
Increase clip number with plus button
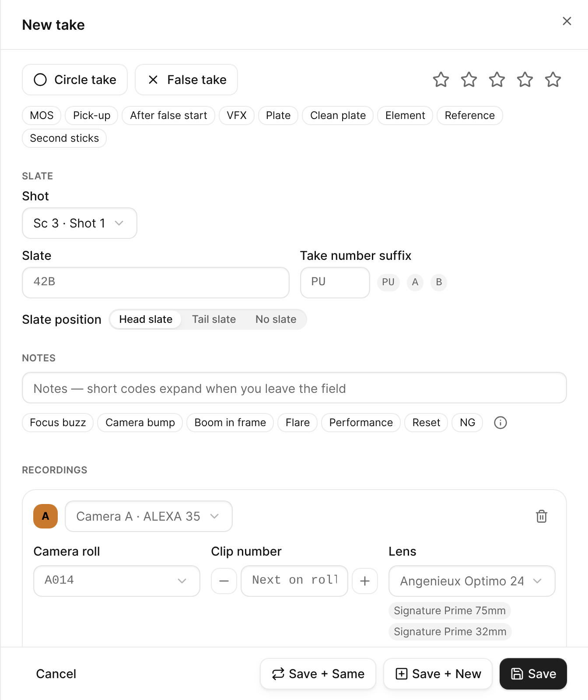[365, 581]
